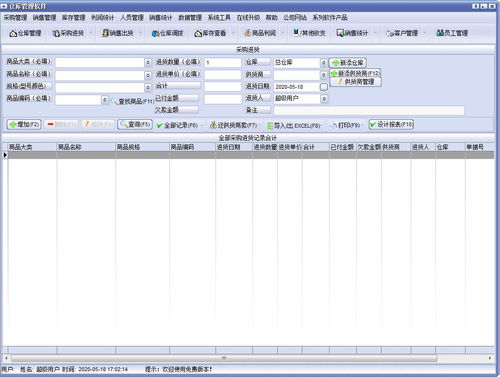Select the 采购进货 toolbar icon
The height and width of the screenshot is (377, 500).
(68, 33)
